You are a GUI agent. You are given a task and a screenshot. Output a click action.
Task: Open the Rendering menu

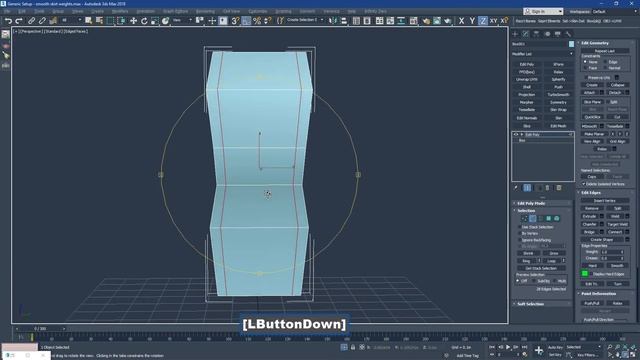(x=205, y=11)
